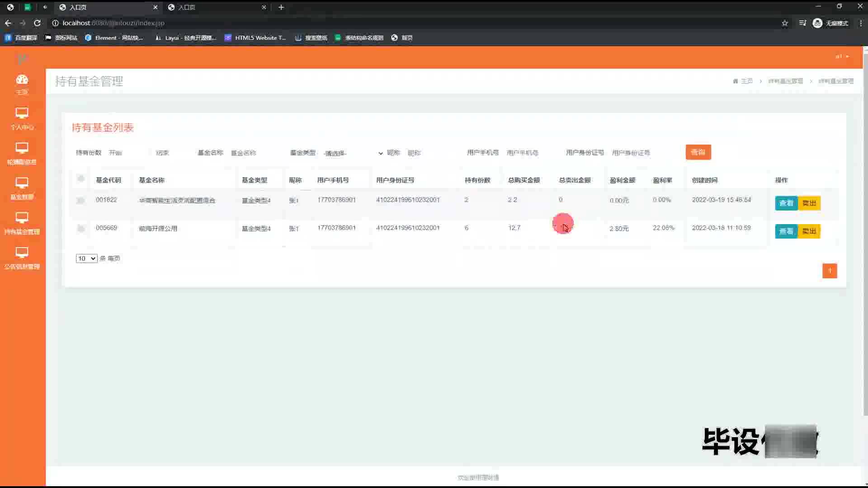Click 卖出 for fund 005669
The width and height of the screenshot is (868, 488).
pyautogui.click(x=809, y=231)
